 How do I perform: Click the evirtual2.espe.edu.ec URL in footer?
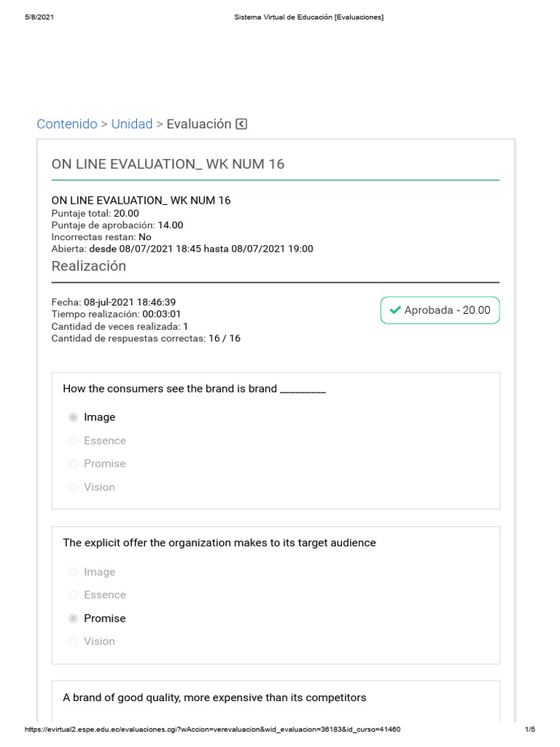pos(212,729)
